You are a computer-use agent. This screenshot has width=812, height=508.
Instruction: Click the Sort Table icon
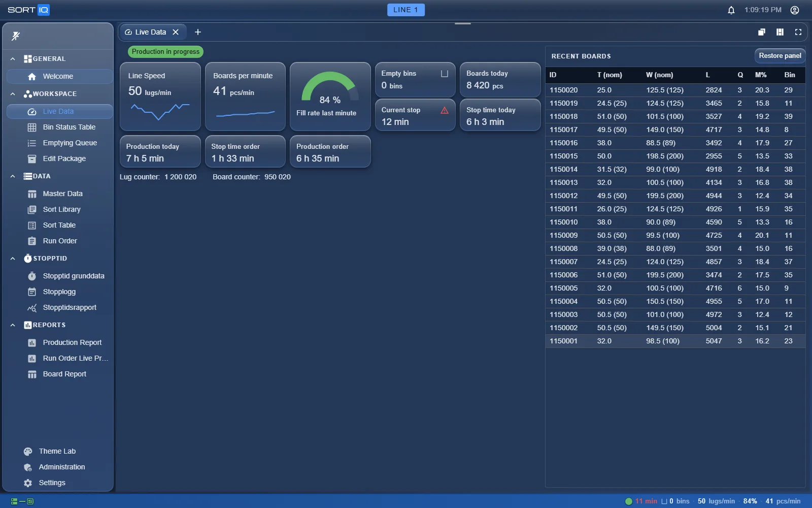tap(32, 225)
